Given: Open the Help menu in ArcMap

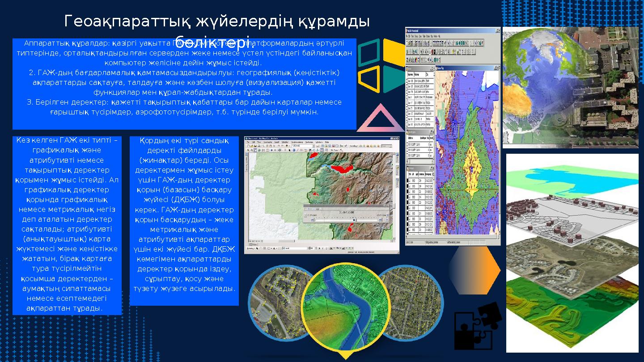Looking at the screenshot, I should click(x=327, y=142).
